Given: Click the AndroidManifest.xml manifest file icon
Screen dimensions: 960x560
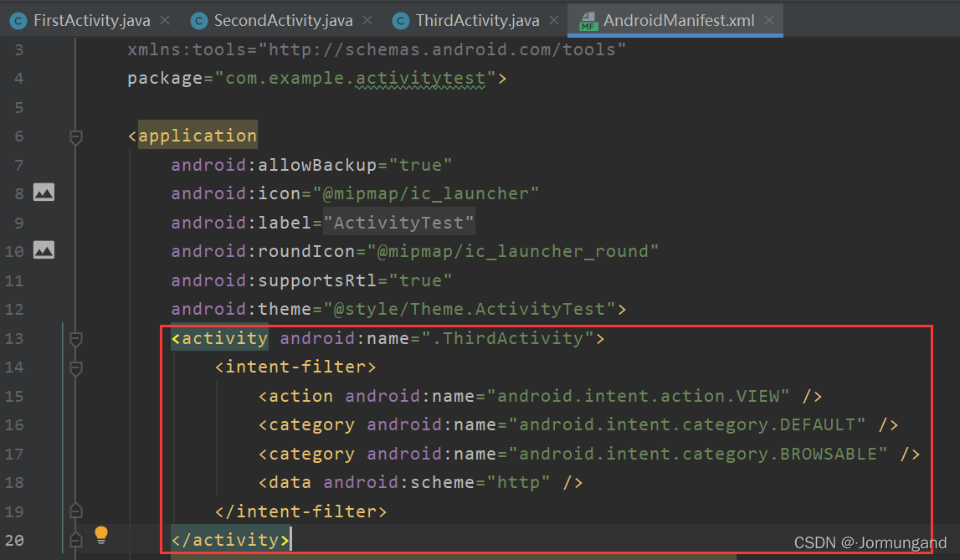Looking at the screenshot, I should pyautogui.click(x=588, y=21).
